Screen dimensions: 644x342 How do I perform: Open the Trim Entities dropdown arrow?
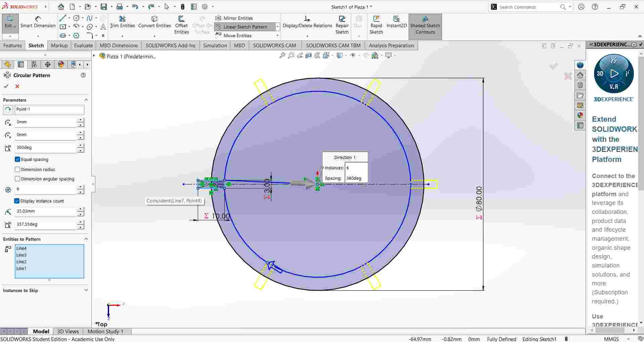point(122,36)
